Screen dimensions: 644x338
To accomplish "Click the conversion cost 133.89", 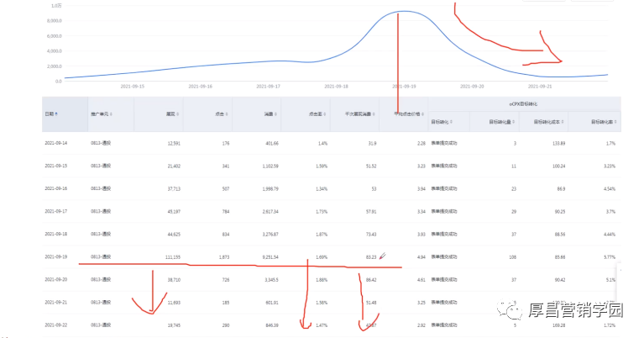I will click(559, 144).
